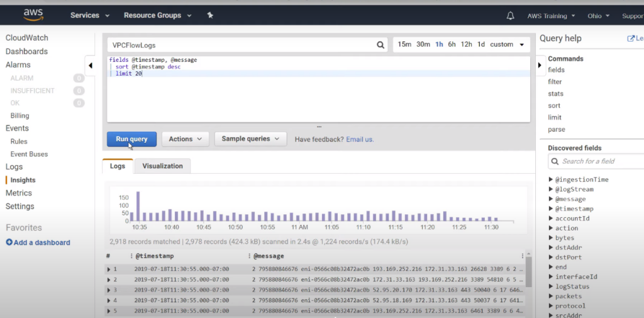Click the search magnifier in the log group field
644x318 pixels.
tap(380, 45)
